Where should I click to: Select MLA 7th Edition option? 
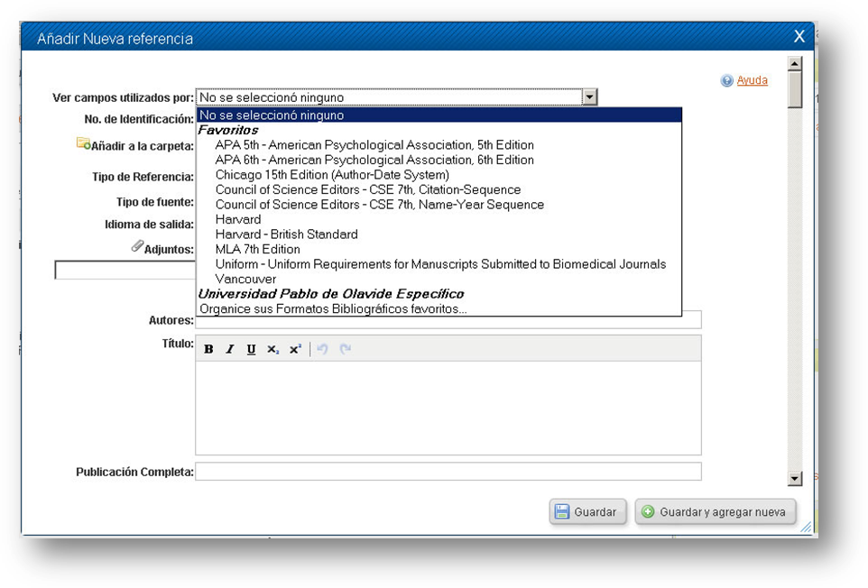pyautogui.click(x=257, y=250)
